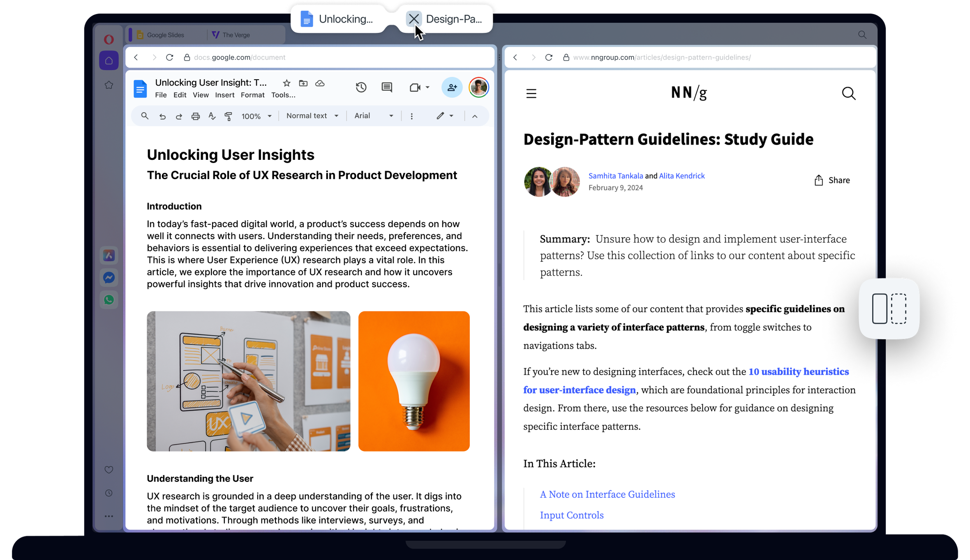Star the Google Docs document

[286, 83]
